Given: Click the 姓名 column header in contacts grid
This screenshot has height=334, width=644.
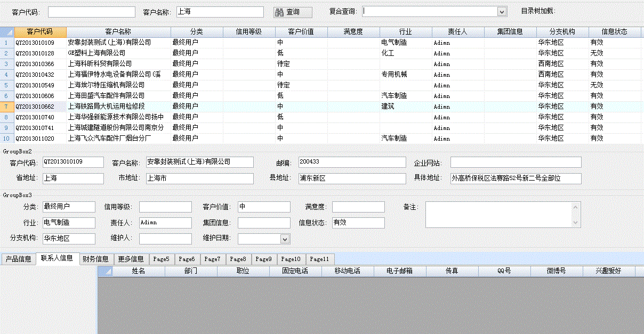Looking at the screenshot, I should [x=139, y=271].
